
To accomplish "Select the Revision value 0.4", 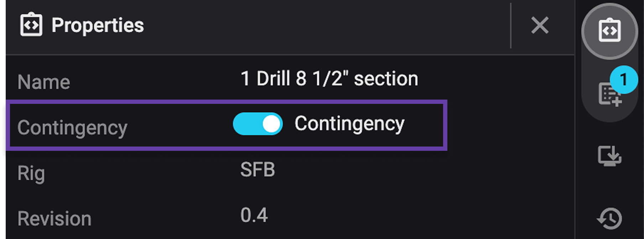I will point(254,215).
